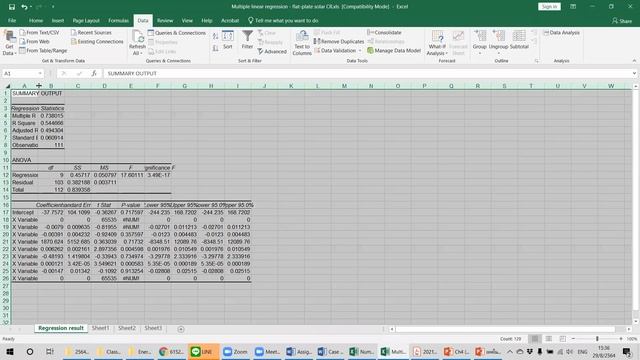Switch to the Home ribbon tab
The height and width of the screenshot is (360, 640).
tap(36, 20)
